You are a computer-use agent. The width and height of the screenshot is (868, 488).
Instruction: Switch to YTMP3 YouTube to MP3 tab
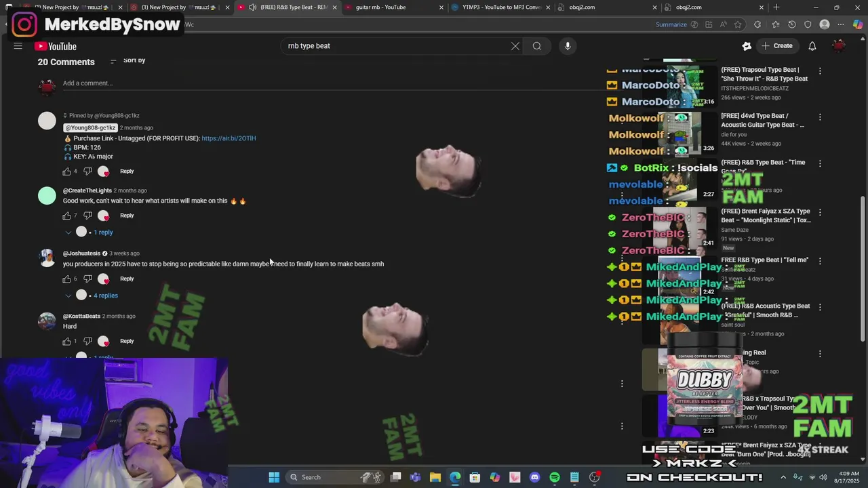[500, 7]
